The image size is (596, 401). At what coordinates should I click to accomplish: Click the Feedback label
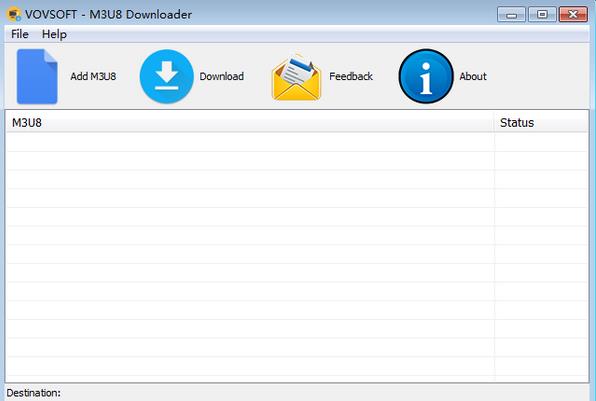(x=351, y=76)
